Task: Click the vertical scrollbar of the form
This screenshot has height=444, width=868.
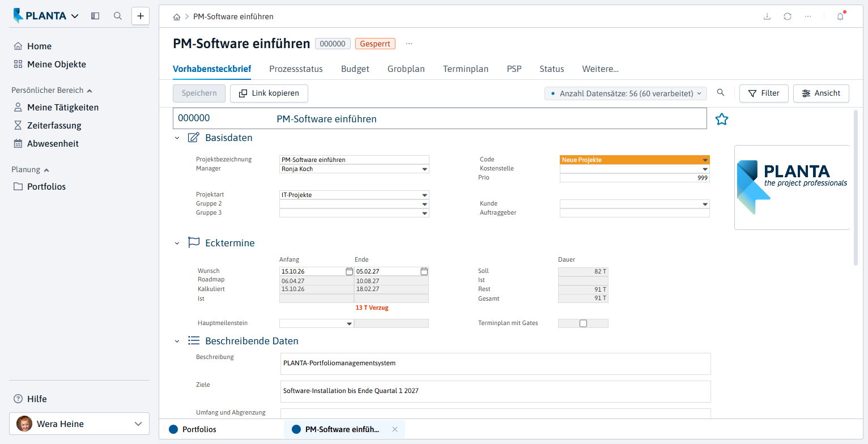Action: [856, 187]
